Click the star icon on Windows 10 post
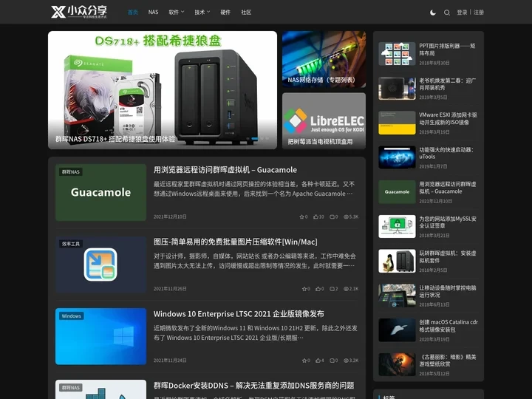Viewport: 532px width, 399px height. [x=304, y=361]
